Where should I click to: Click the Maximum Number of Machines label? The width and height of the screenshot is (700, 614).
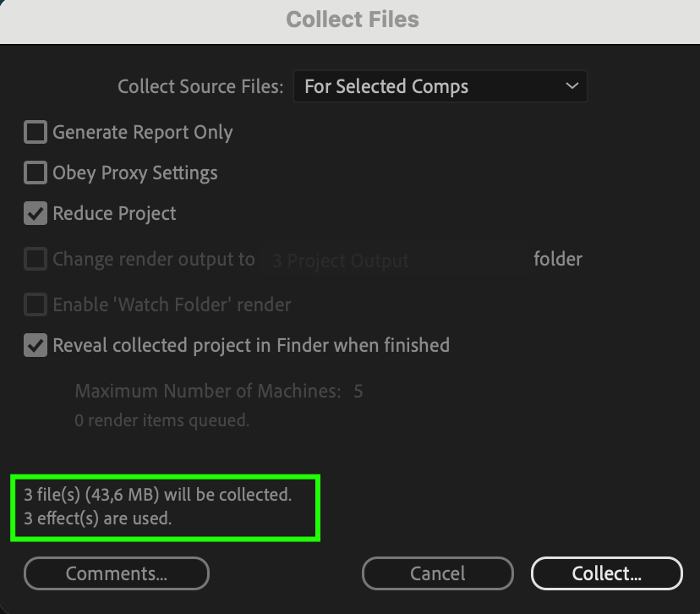pyautogui.click(x=207, y=392)
